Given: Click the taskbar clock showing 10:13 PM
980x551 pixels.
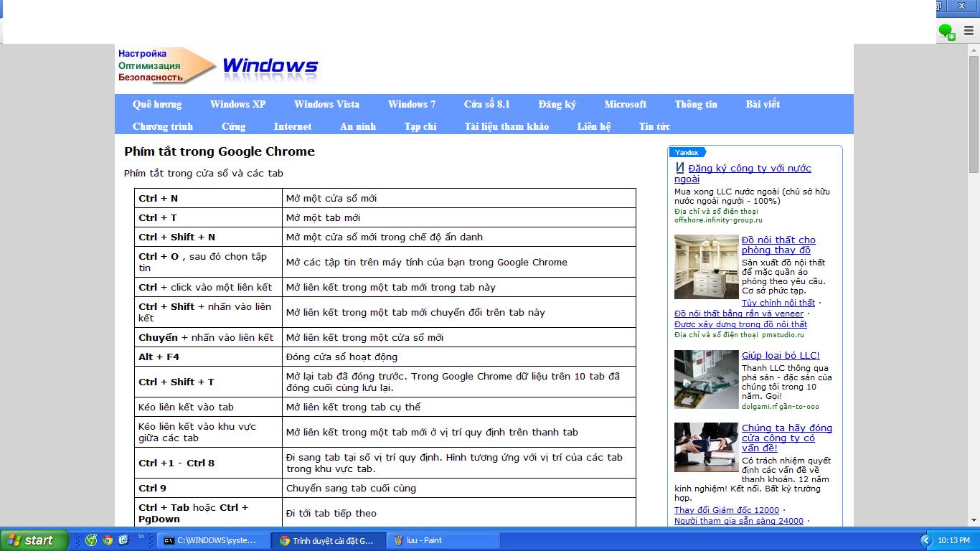Looking at the screenshot, I should [954, 540].
